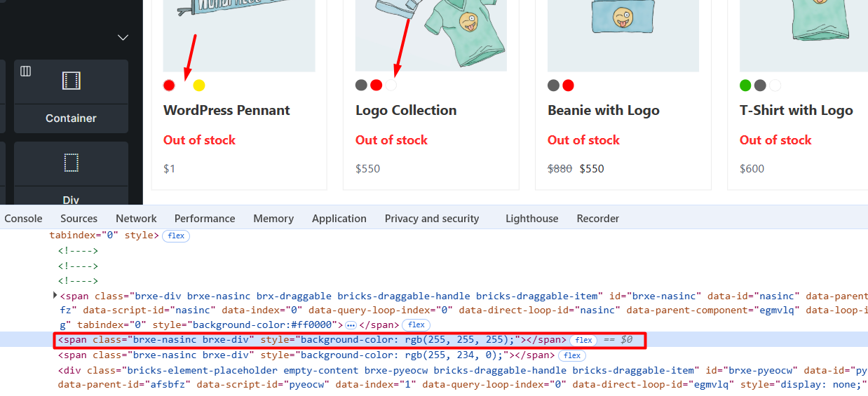Switch to the Lighthouse tab
The width and height of the screenshot is (868, 396).
[x=531, y=219]
